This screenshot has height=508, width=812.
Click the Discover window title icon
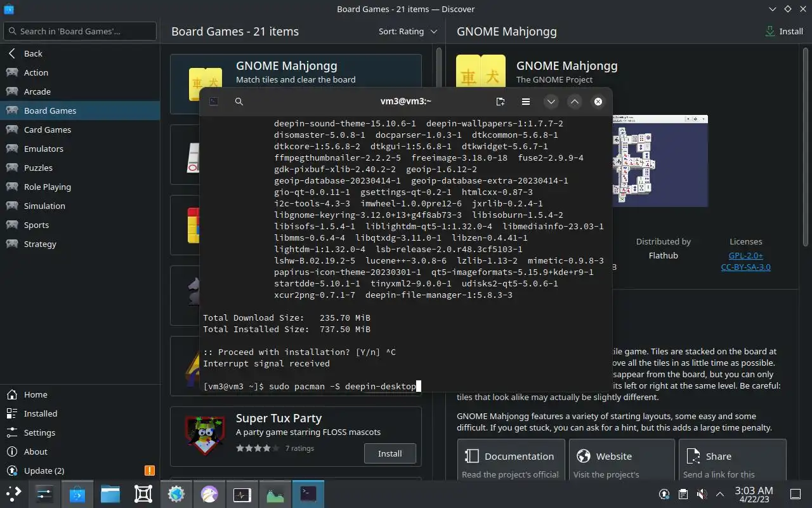click(8, 9)
